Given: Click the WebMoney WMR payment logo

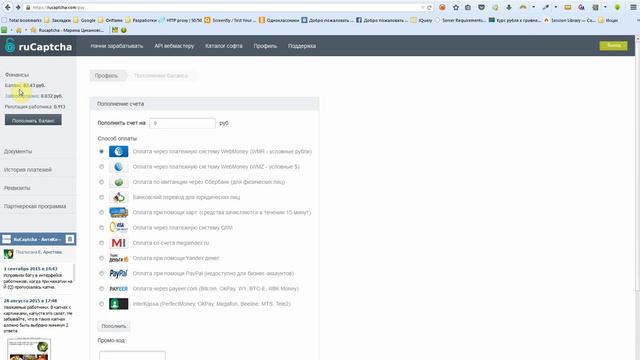Looking at the screenshot, I should tap(118, 151).
